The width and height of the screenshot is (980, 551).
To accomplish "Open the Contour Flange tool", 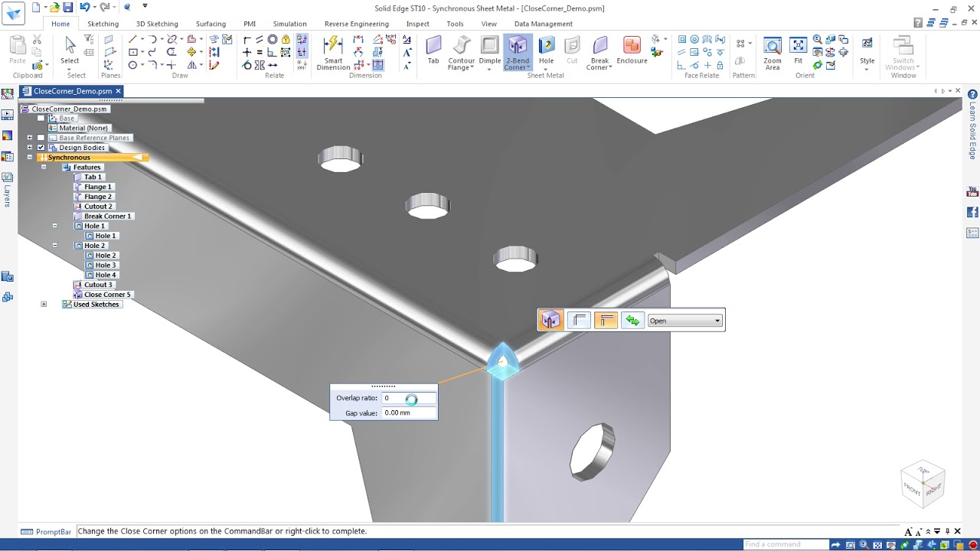I will 461,53.
